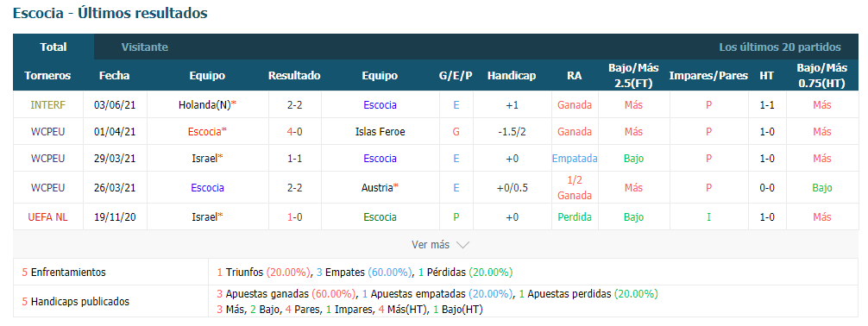Click the Austria team link
Screen dimensions: 868x326
[380, 188]
